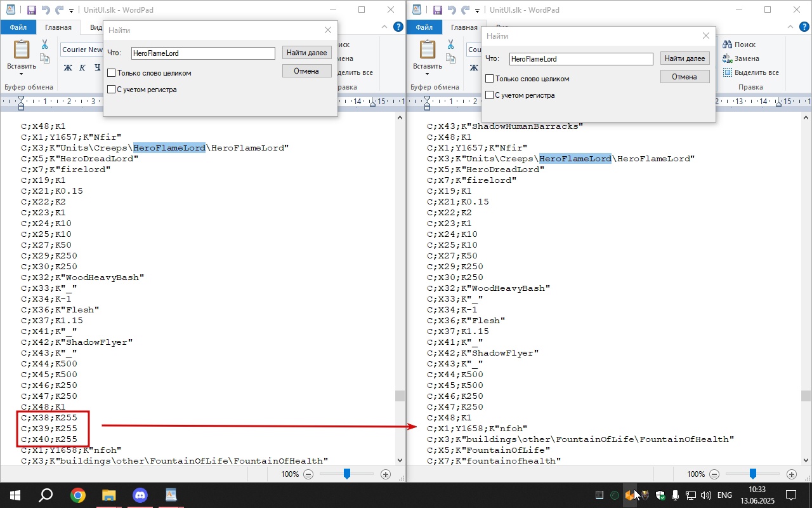
Task: Enable 'С учетом регистра' in left Find dialog
Action: 112,90
